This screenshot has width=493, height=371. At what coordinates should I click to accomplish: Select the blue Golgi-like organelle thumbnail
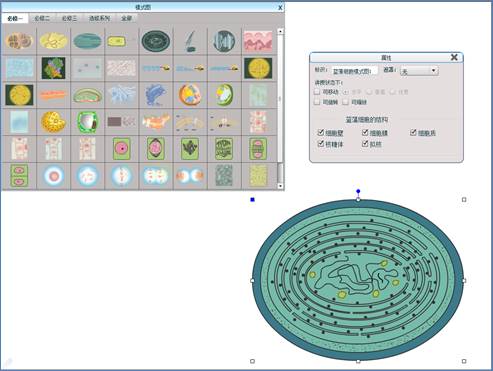pos(156,95)
